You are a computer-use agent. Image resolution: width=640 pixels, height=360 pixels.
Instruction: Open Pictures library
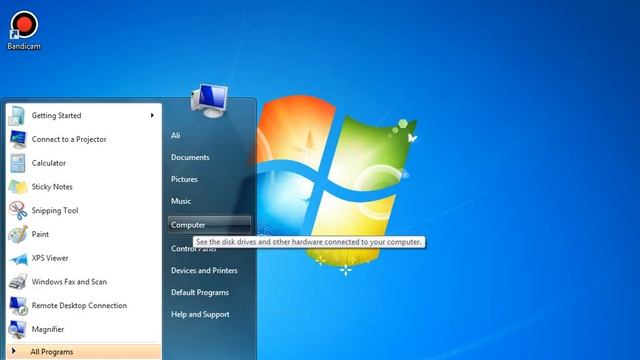[x=184, y=180]
